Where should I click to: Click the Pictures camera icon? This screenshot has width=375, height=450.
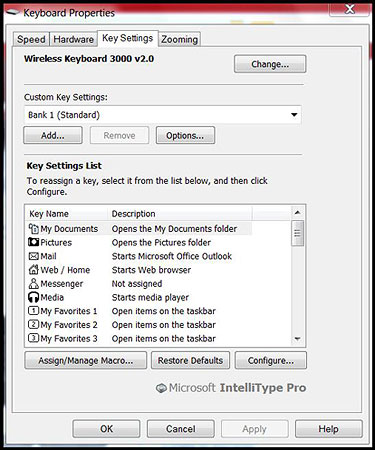tap(33, 242)
